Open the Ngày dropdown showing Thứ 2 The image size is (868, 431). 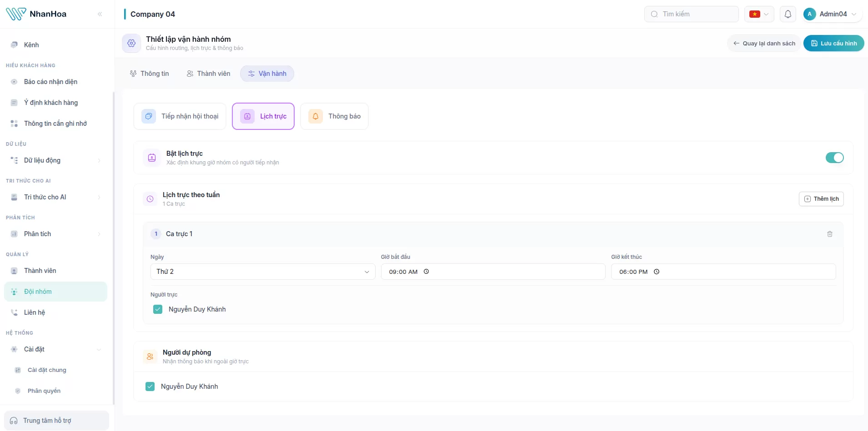[263, 272]
